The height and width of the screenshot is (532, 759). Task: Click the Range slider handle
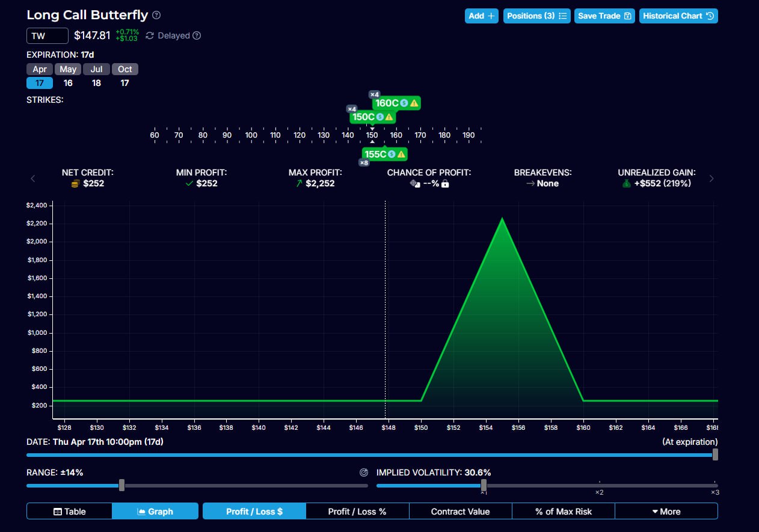[122, 485]
